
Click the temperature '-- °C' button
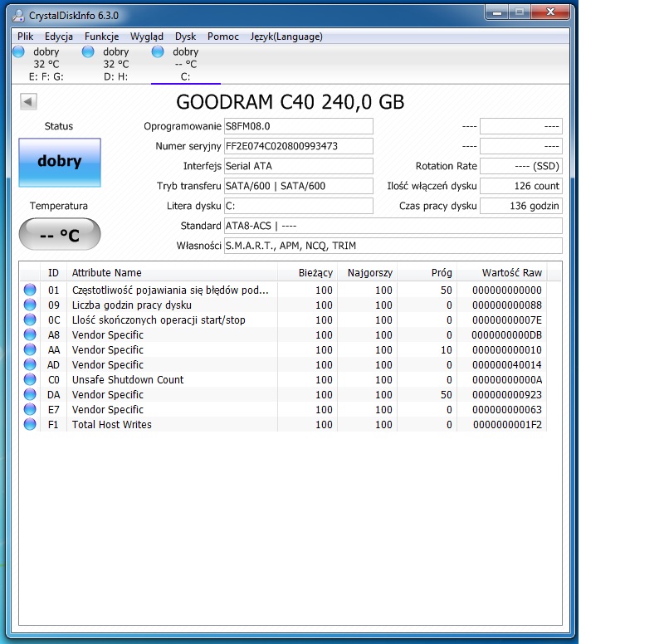[60, 234]
